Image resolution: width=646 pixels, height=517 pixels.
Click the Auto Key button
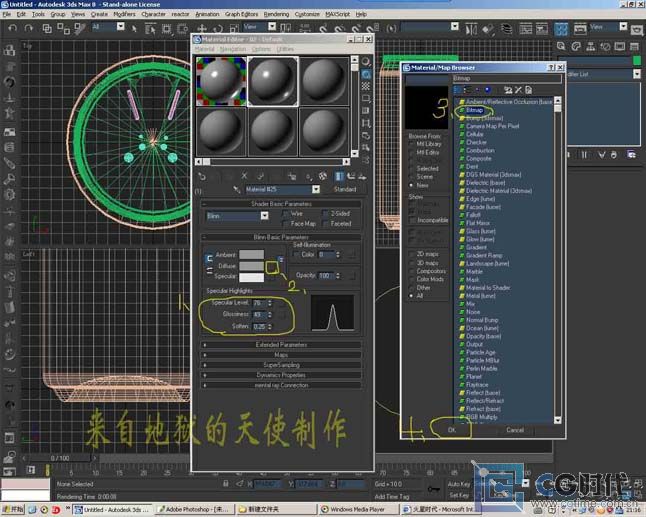tap(459, 484)
